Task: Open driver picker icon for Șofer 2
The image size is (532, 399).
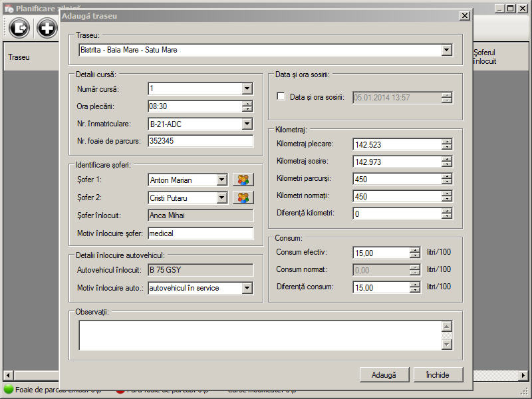Action: click(243, 198)
